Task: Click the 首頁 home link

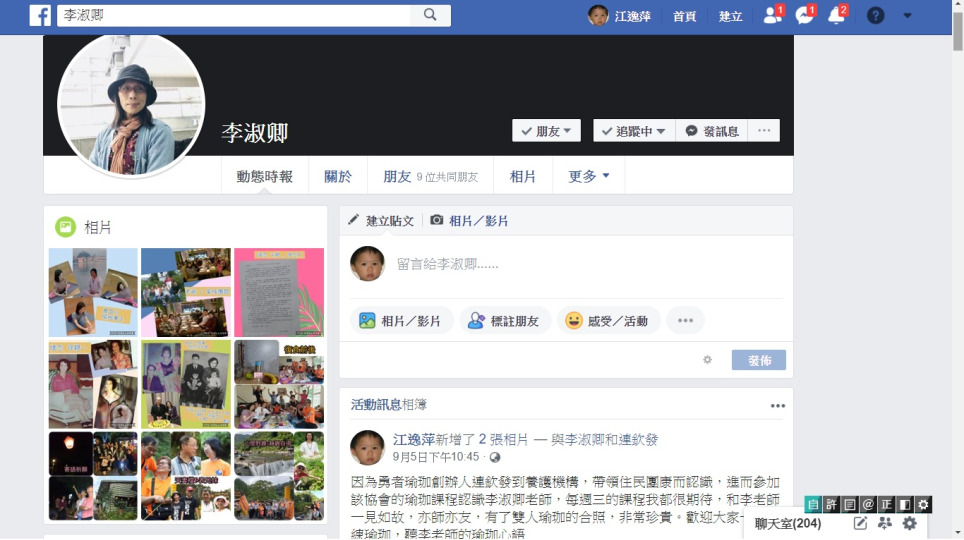Action: click(x=685, y=16)
